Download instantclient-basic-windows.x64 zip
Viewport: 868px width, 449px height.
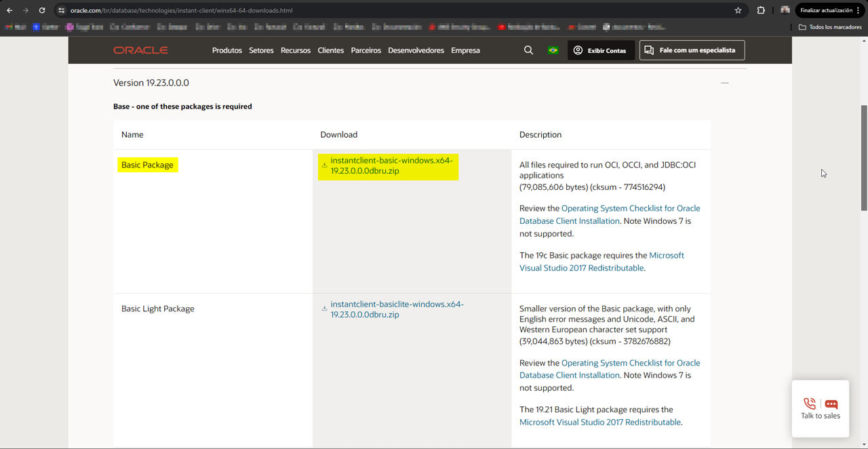(x=391, y=165)
